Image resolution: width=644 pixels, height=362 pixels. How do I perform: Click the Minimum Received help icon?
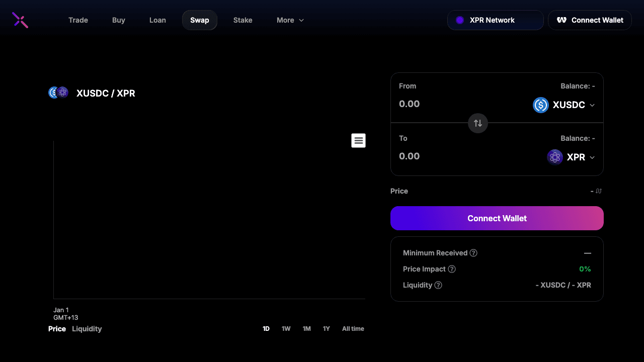(473, 253)
